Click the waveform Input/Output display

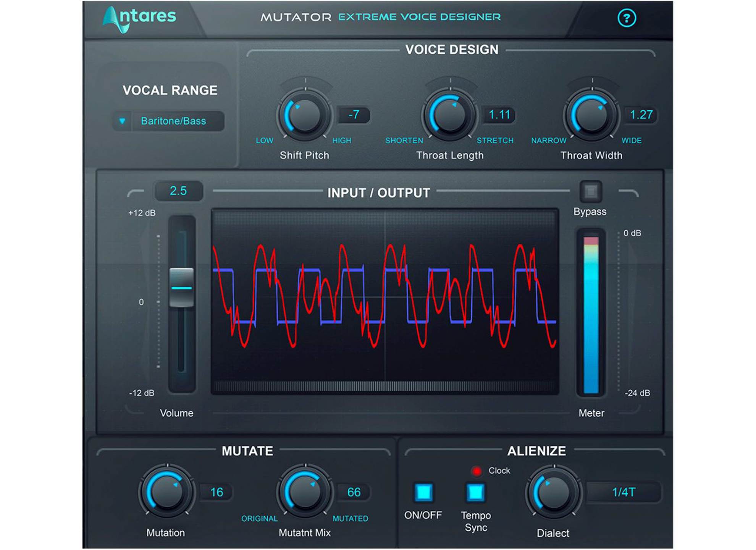click(385, 301)
